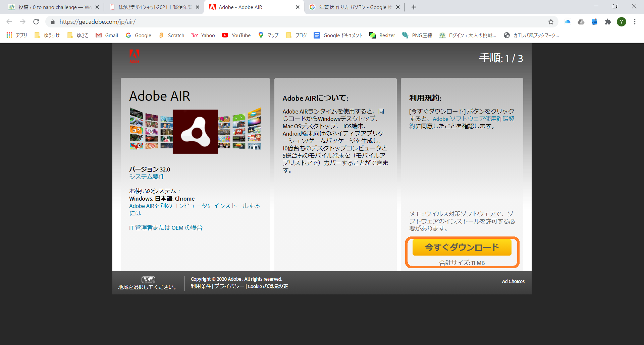
Task: Click the Adobe AIR product collage image
Action: coord(195,131)
